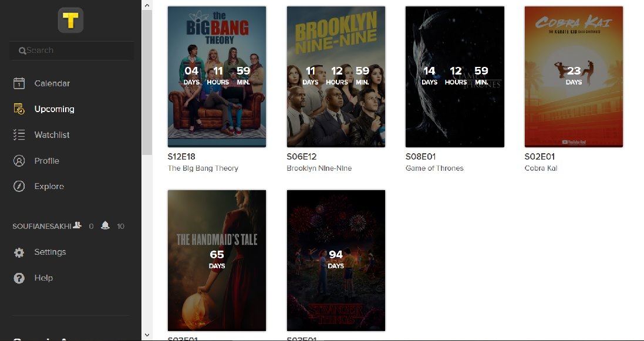Screen dimensions: 644x341
Task: Select the Upcoming clock icon
Action: pyautogui.click(x=19, y=109)
